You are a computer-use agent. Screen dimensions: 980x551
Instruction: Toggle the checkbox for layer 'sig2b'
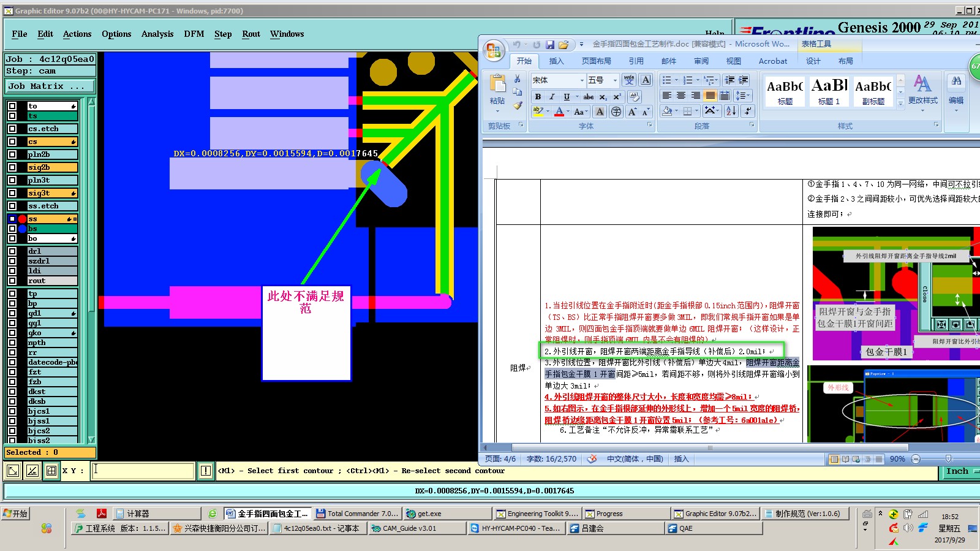(12, 167)
